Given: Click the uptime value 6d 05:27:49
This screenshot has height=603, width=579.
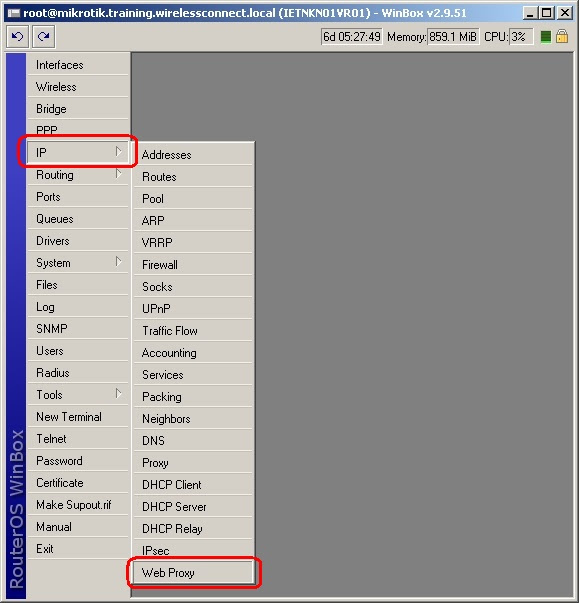Looking at the screenshot, I should tap(352, 37).
